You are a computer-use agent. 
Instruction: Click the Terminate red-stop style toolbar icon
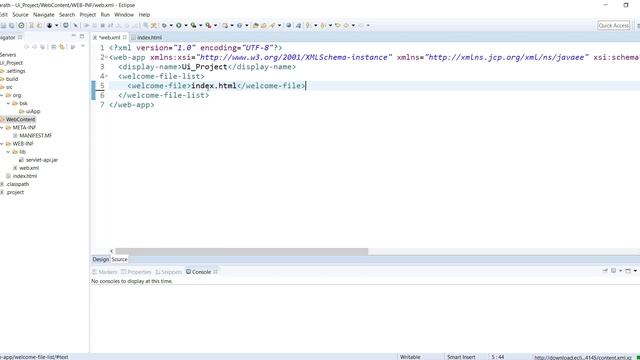click(102, 25)
